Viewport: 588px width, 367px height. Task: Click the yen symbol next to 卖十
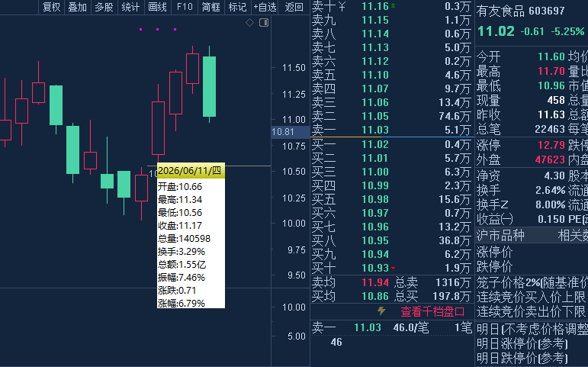point(342,6)
